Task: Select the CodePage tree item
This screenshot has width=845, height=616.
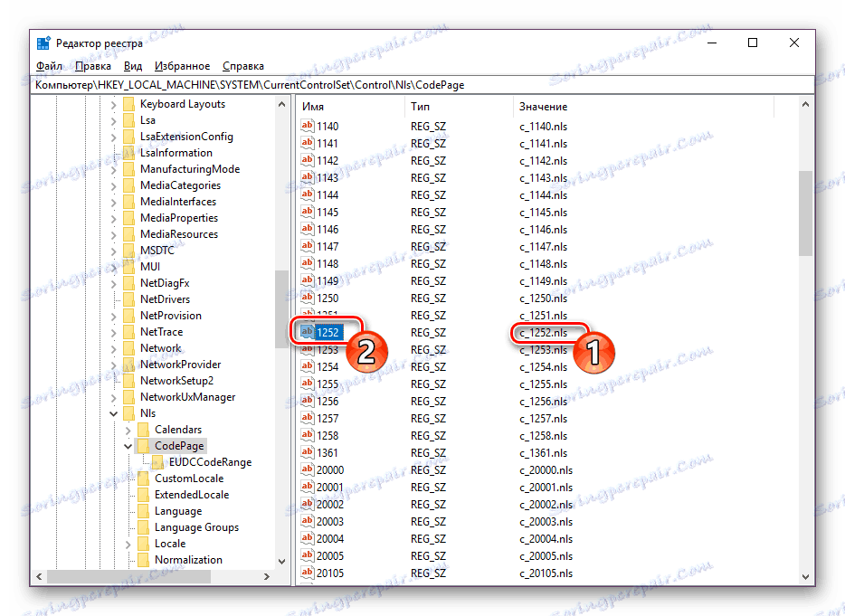Action: click(x=179, y=446)
